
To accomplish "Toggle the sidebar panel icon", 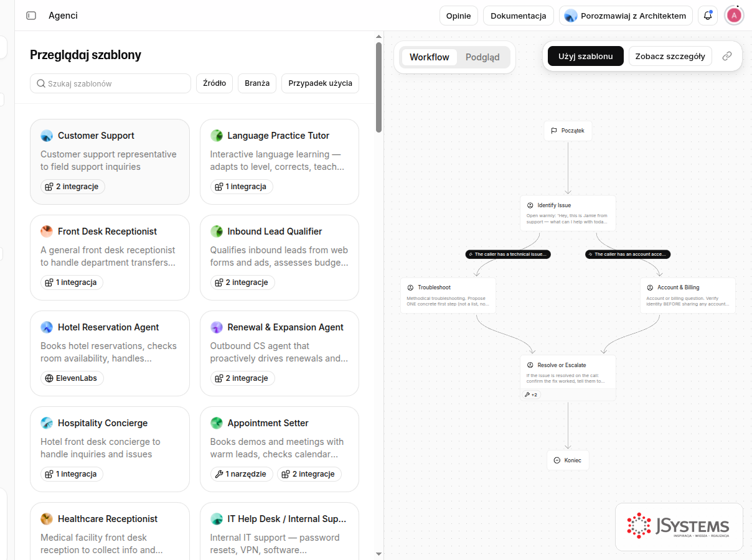I will coord(31,16).
